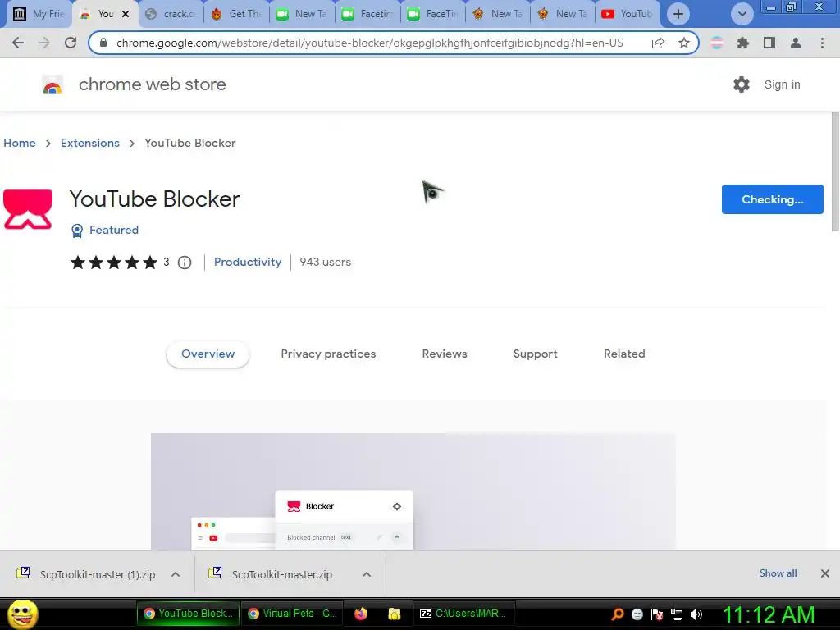The height and width of the screenshot is (630, 840).
Task: Click the page vertical scrollbar
Action: tap(835, 171)
